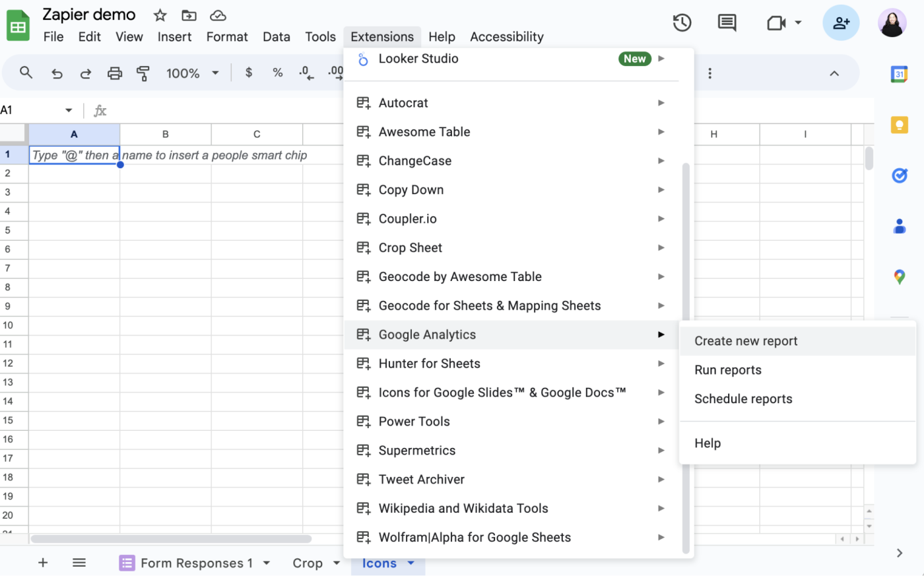Open the comments history icon
Image resolution: width=924 pixels, height=576 pixels.
point(727,23)
